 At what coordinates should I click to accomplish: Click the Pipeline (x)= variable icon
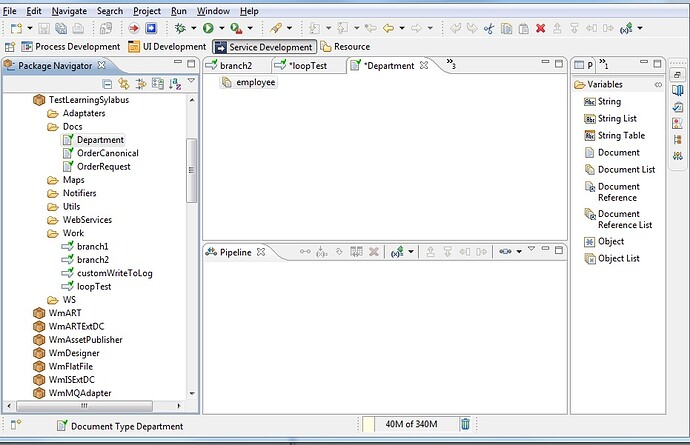[x=397, y=252]
